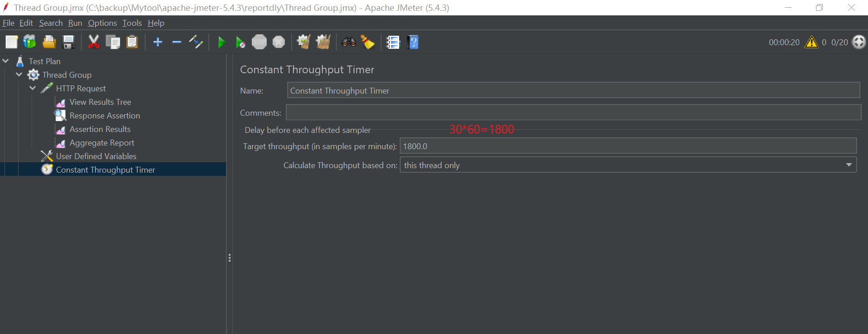Click the Toggle enable/disable icon

click(x=196, y=42)
